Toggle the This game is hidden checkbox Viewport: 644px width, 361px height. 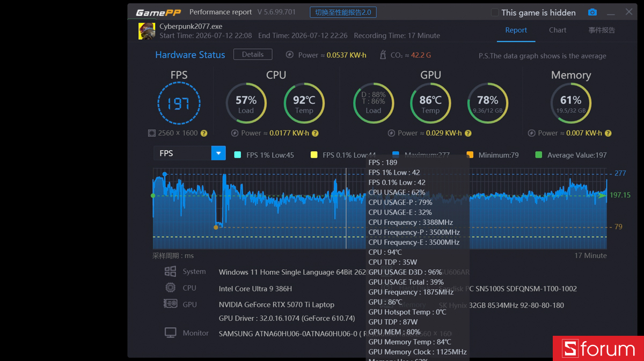[x=495, y=12]
